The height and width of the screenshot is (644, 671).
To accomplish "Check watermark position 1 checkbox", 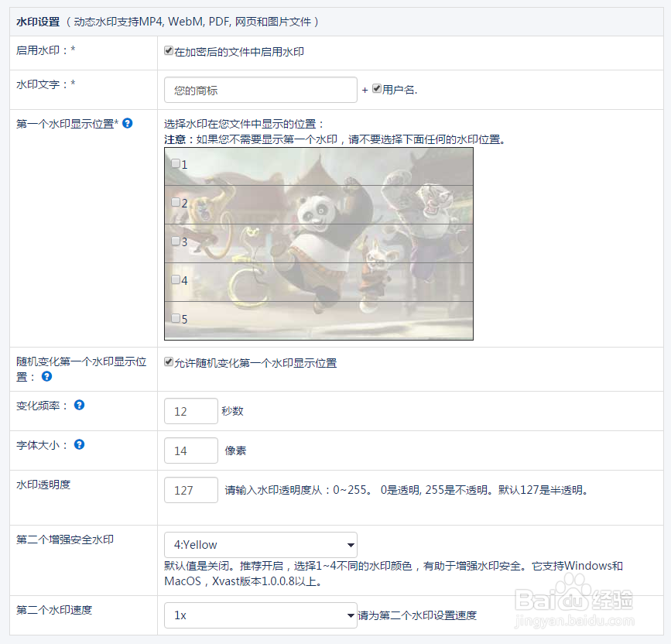I will [x=176, y=163].
